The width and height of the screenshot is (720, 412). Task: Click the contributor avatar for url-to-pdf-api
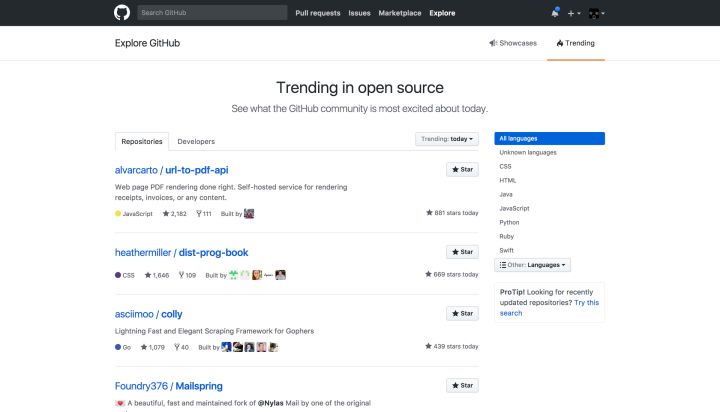coord(250,213)
